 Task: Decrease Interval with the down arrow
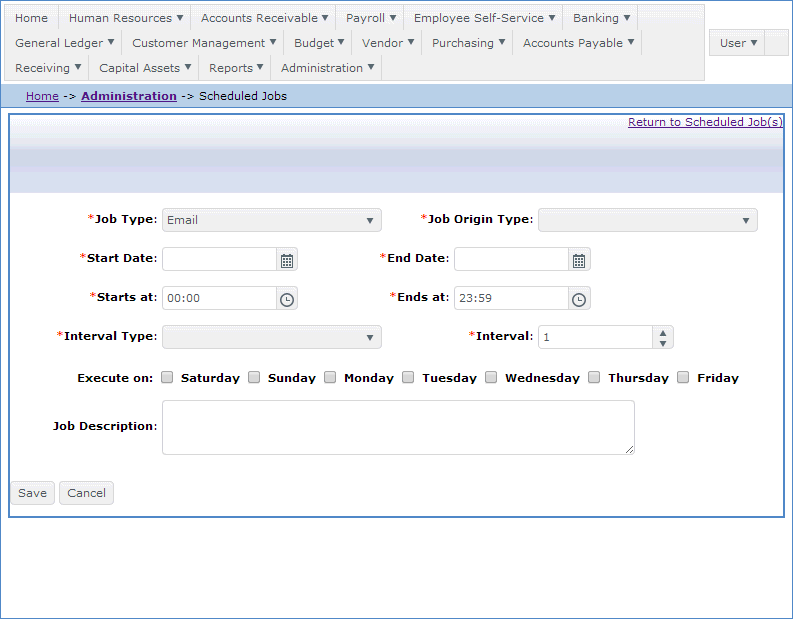(662, 343)
